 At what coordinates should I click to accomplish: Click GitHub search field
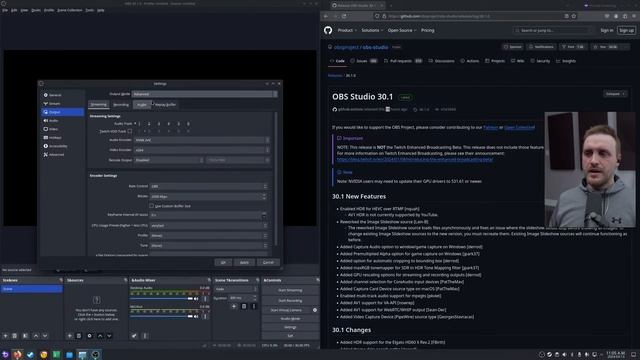click(x=553, y=30)
